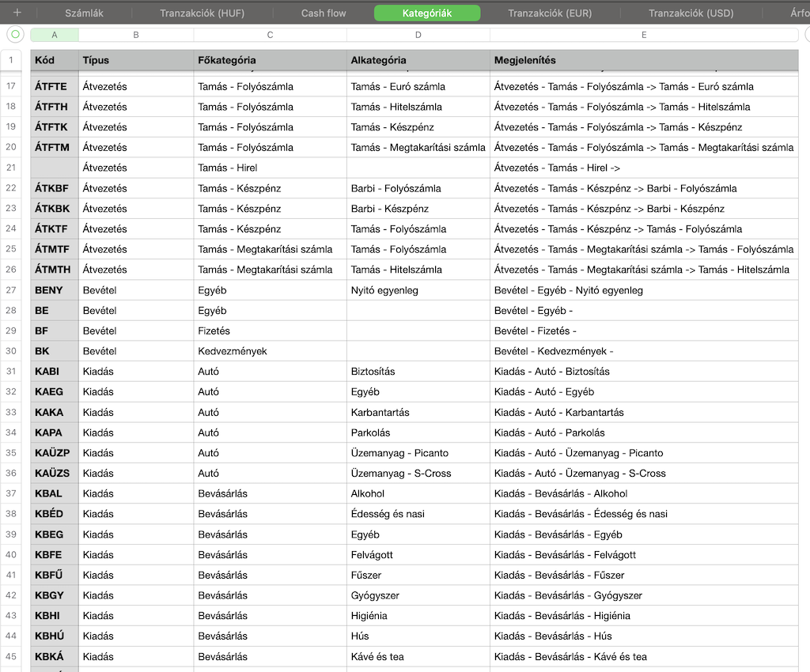Select the empty Alkategória cell in Fizetés row
810x672 pixels.
418,330
